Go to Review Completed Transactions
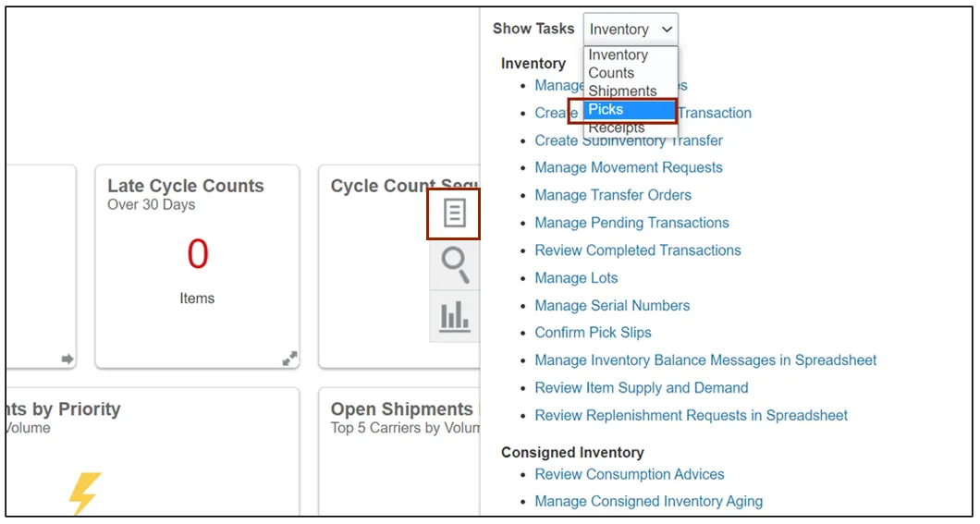The width and height of the screenshot is (980, 524). pos(638,250)
